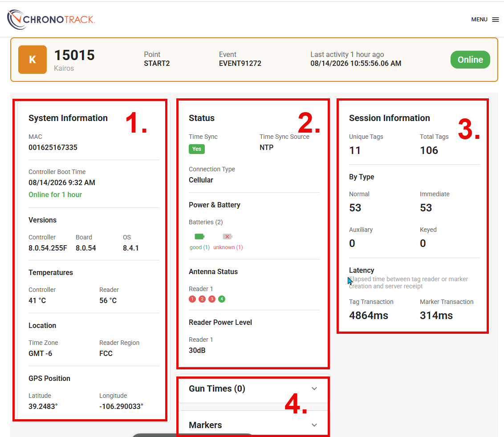Screen dimensions: 504x437
Task: Click board version 8.0.54
Action: pos(86,248)
